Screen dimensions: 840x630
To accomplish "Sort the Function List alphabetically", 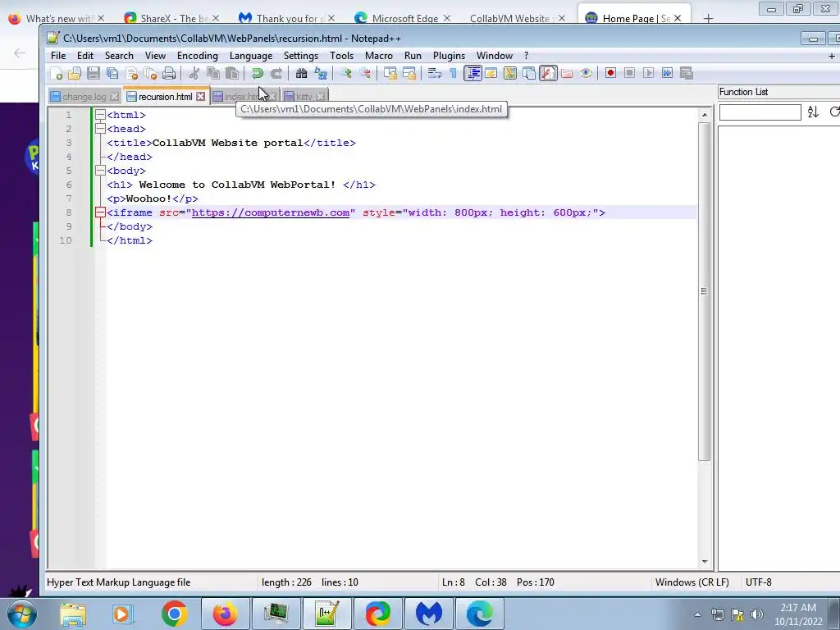I will (813, 112).
